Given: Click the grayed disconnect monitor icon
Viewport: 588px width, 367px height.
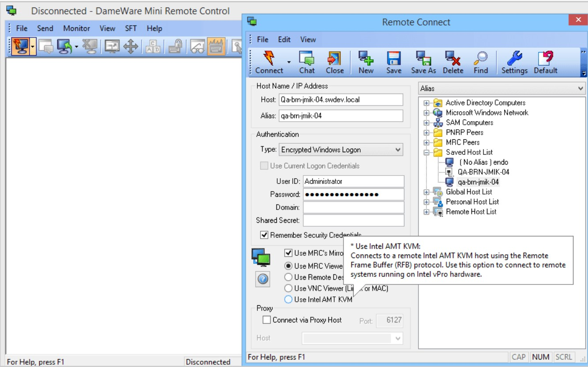Looking at the screenshot, I should 90,46.
